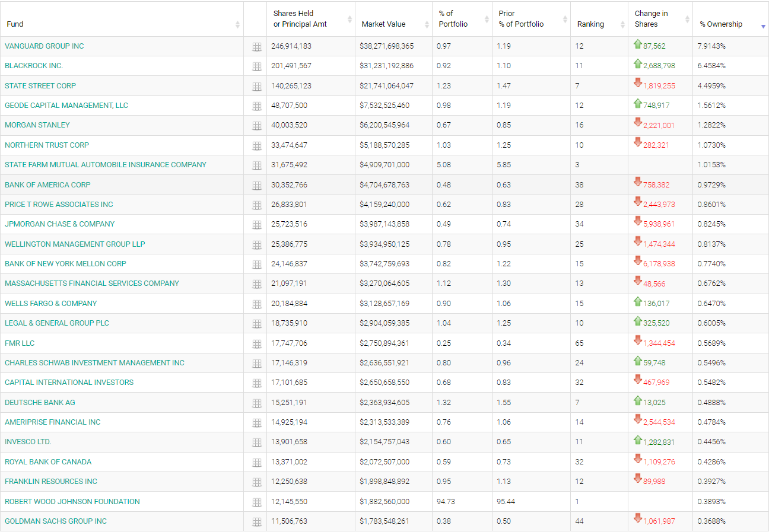Screen dimensions: 769x532
Task: Select shares held value 13,901,658
Action: 290,442
